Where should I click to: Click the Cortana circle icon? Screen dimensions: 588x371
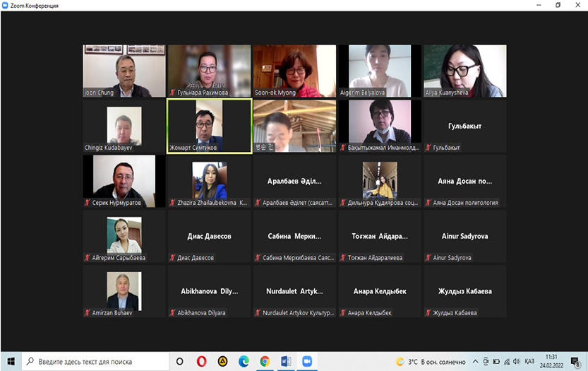tap(179, 361)
